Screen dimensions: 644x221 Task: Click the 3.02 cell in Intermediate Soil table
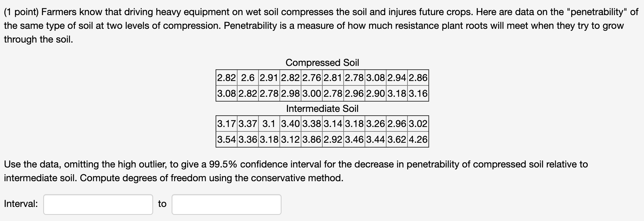[418, 124]
